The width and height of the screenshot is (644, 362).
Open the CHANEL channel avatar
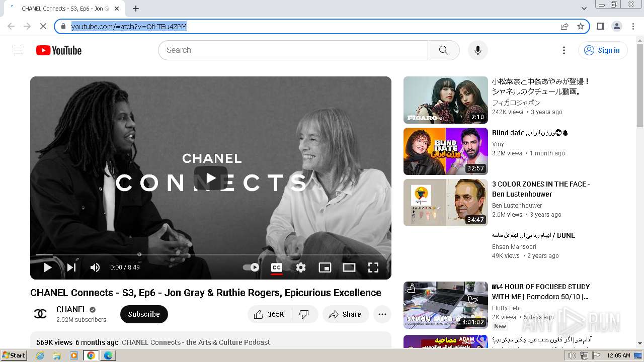pyautogui.click(x=40, y=314)
